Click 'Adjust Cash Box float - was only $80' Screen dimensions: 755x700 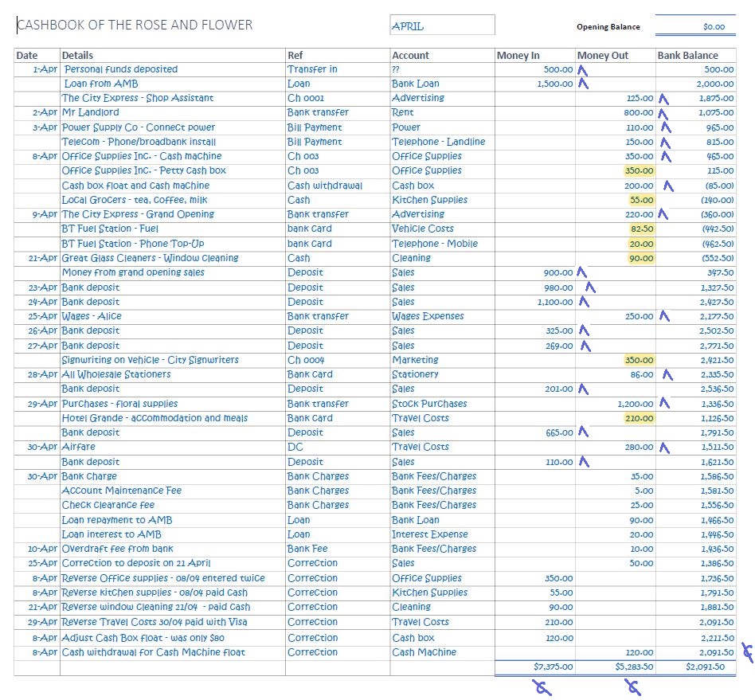point(143,639)
